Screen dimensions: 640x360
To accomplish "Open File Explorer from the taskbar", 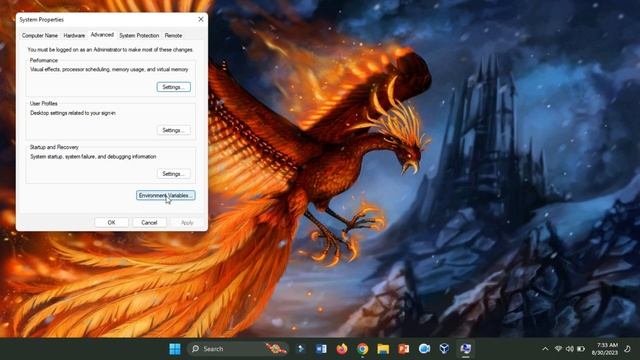I will [383, 349].
